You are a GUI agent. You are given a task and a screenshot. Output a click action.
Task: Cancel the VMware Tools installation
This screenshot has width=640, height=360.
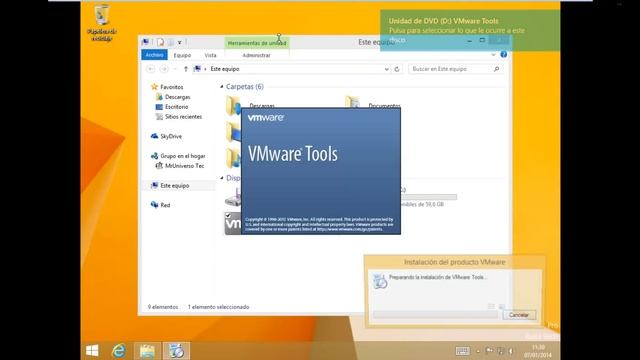(x=519, y=315)
